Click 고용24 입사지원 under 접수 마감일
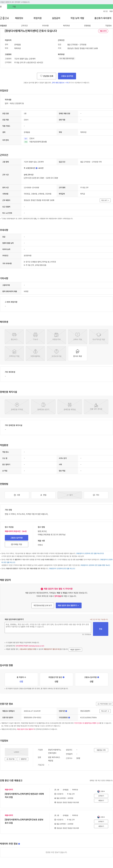This screenshot has height=868, width=113. pos(16,538)
